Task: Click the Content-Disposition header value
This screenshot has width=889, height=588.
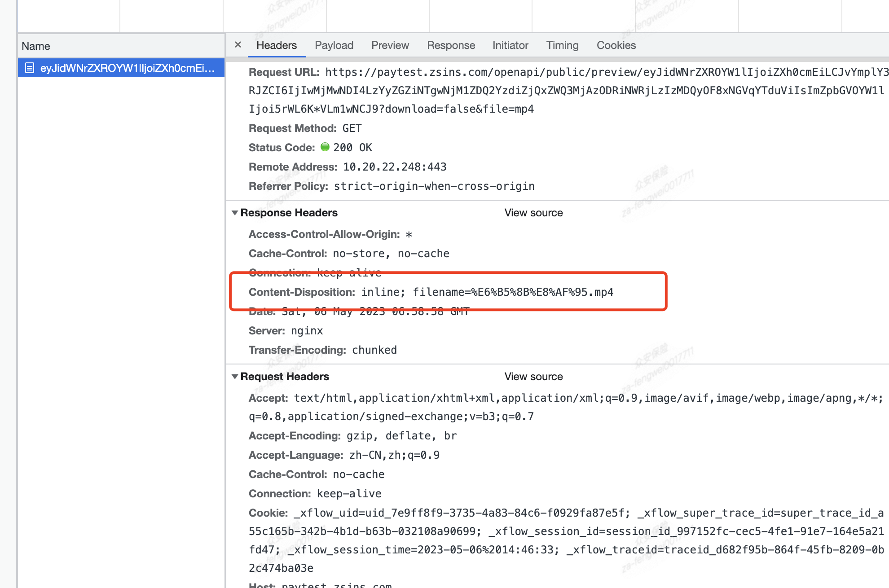Action: tap(487, 292)
